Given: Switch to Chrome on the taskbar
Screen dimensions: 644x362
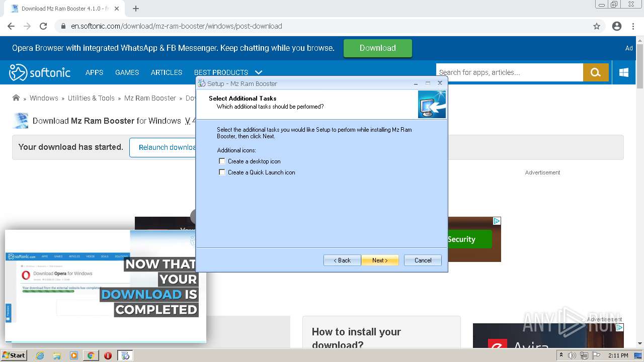Looking at the screenshot, I should pyautogui.click(x=91, y=355).
